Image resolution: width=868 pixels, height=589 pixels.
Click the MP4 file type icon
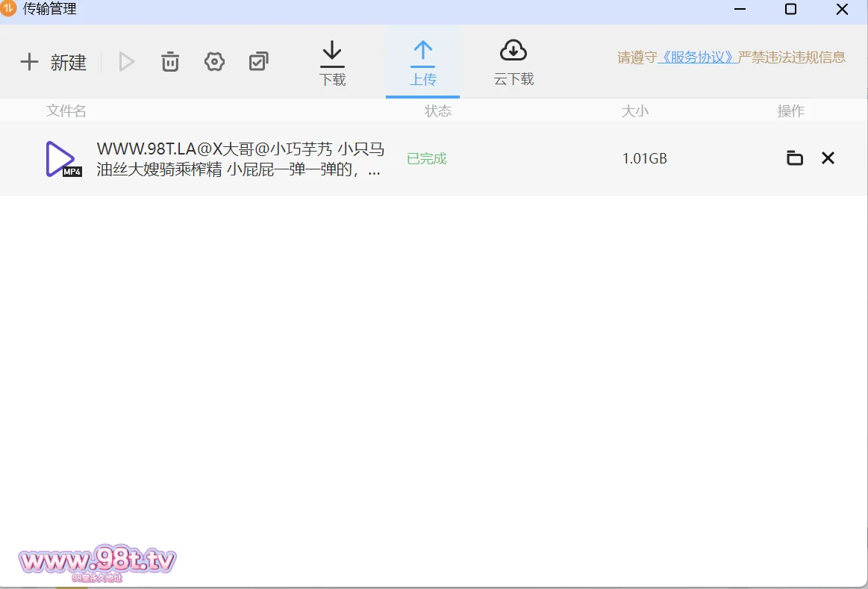click(63, 159)
